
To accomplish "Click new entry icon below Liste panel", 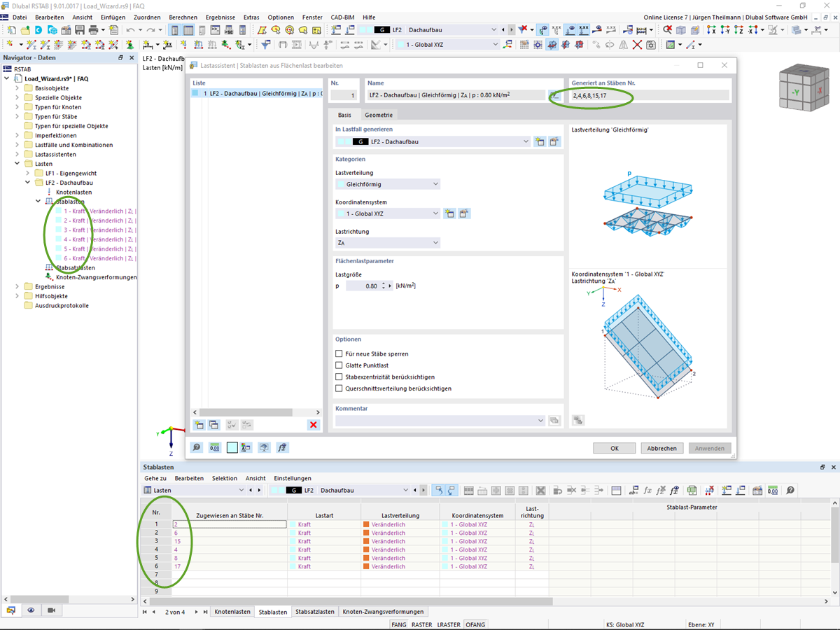I will (x=199, y=425).
